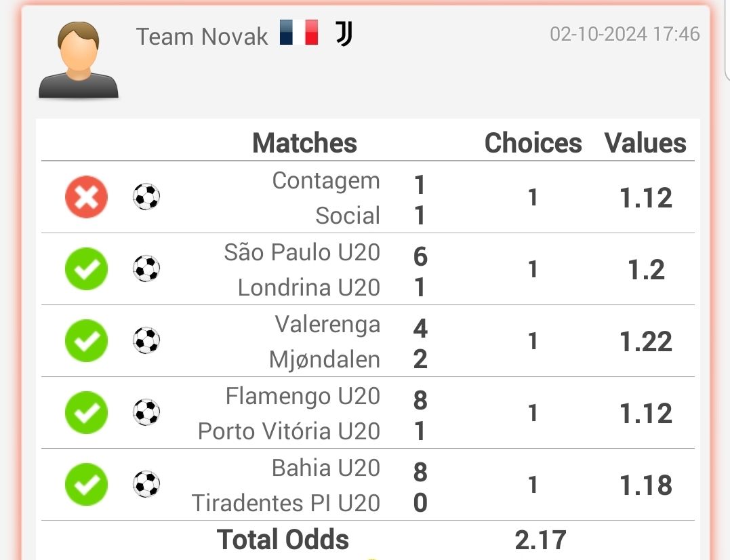The width and height of the screenshot is (730, 560).
Task: Click the Juventus club logo
Action: pos(344,33)
